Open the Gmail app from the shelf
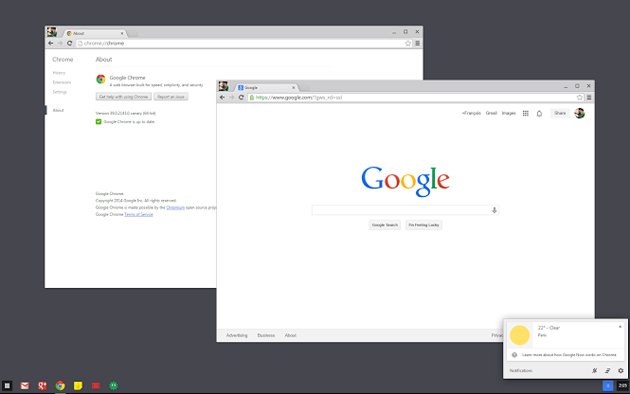The image size is (630, 394). (x=25, y=386)
